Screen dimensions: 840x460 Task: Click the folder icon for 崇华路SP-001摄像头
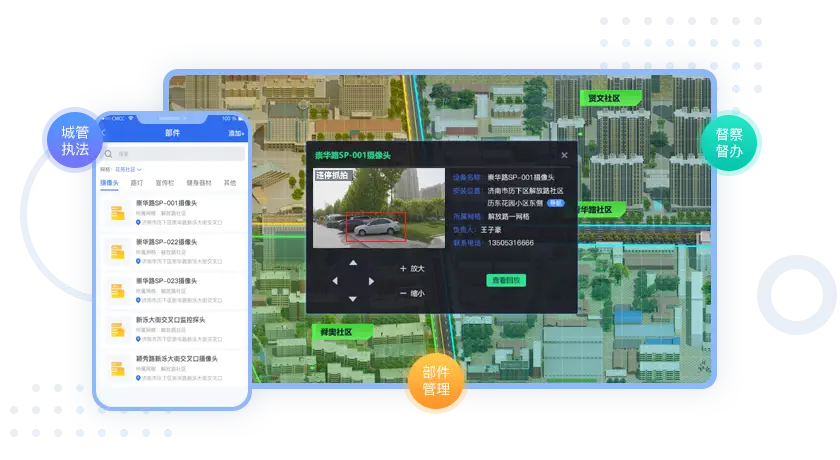coord(118,213)
